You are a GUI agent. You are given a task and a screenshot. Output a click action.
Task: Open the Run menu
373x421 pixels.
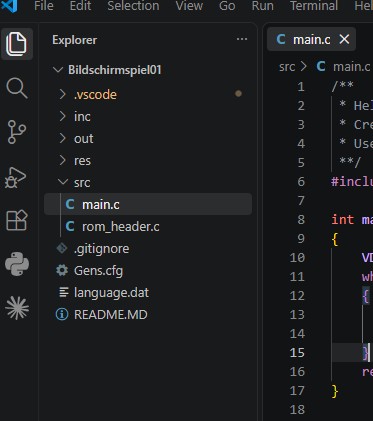pyautogui.click(x=263, y=6)
